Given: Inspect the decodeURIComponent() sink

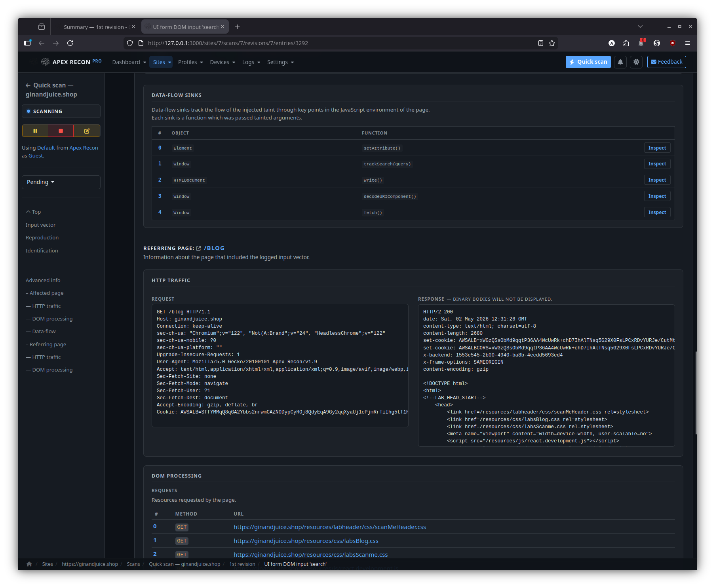Looking at the screenshot, I should point(657,196).
